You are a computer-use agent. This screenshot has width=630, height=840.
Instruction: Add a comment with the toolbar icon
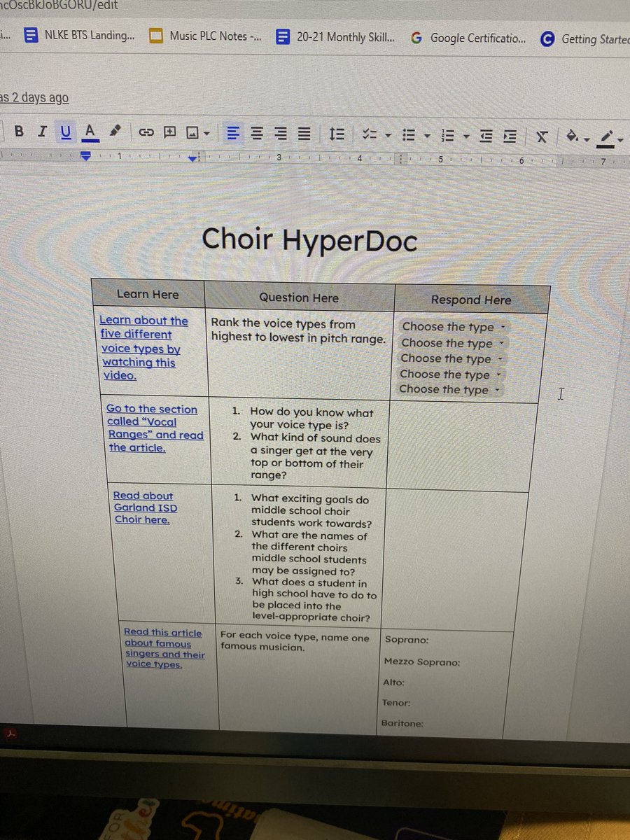169,132
